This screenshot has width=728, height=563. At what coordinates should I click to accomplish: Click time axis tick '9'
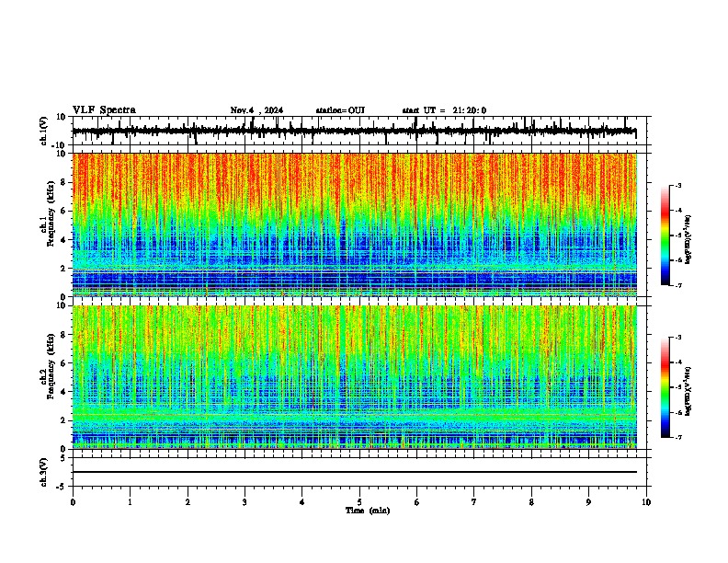588,502
